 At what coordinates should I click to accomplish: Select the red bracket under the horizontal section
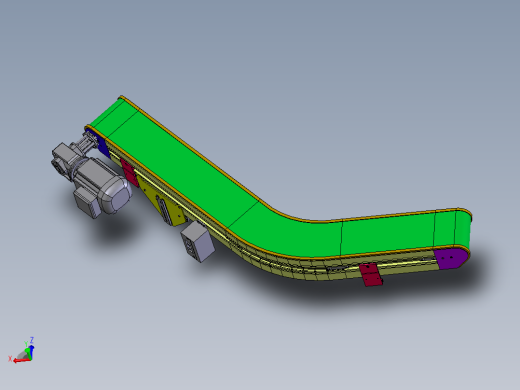coord(371,275)
